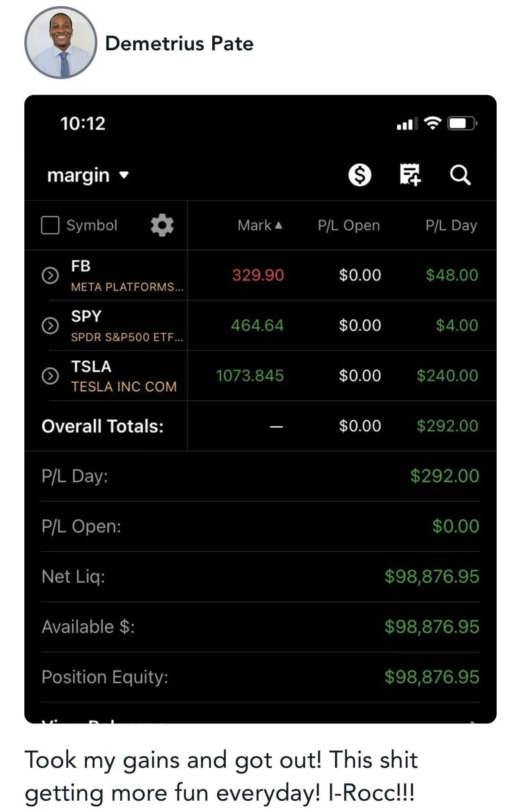Tap the dollar sign balance icon
Screen dimensions: 521x812
pyautogui.click(x=359, y=175)
